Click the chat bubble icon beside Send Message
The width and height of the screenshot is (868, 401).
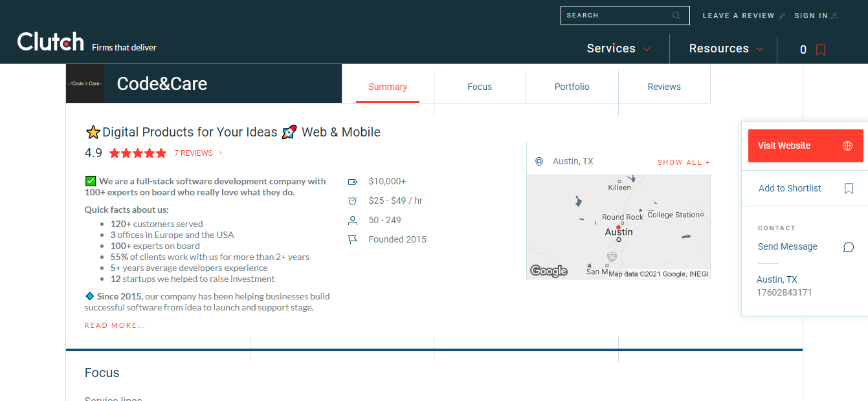pyautogui.click(x=849, y=247)
